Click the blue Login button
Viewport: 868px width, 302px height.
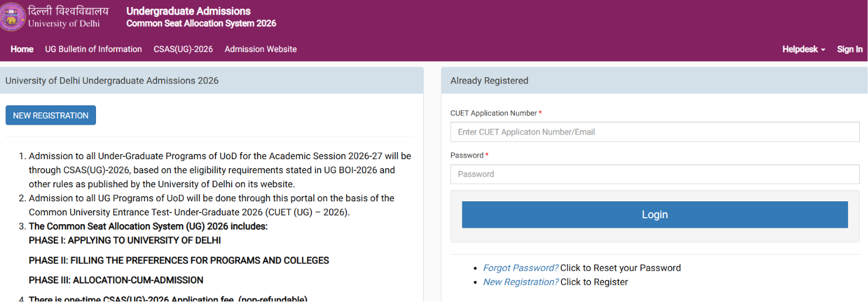pos(655,215)
